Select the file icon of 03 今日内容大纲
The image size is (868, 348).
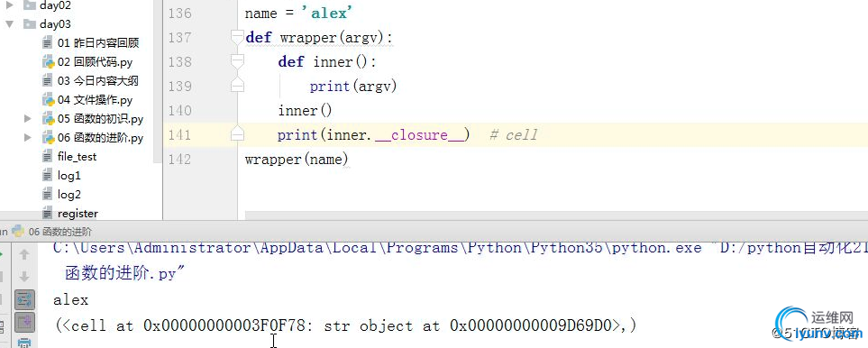[48, 81]
